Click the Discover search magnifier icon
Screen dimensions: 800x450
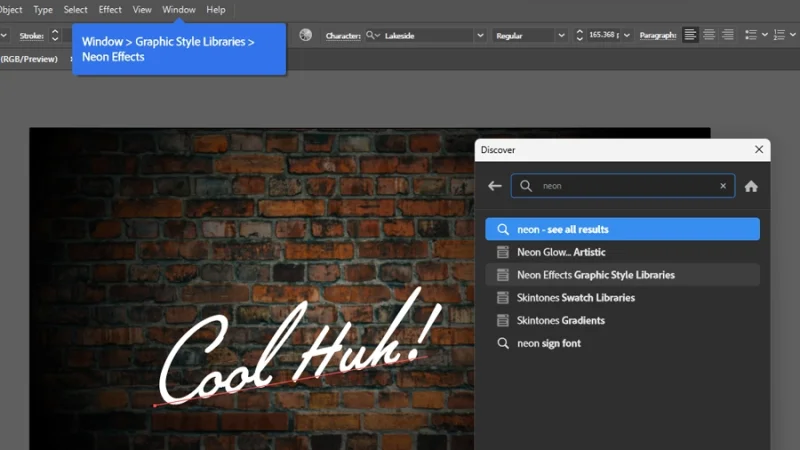click(x=526, y=186)
